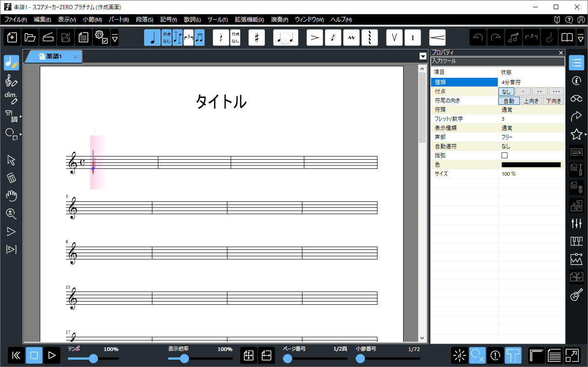Select the accent mark button

click(315, 38)
